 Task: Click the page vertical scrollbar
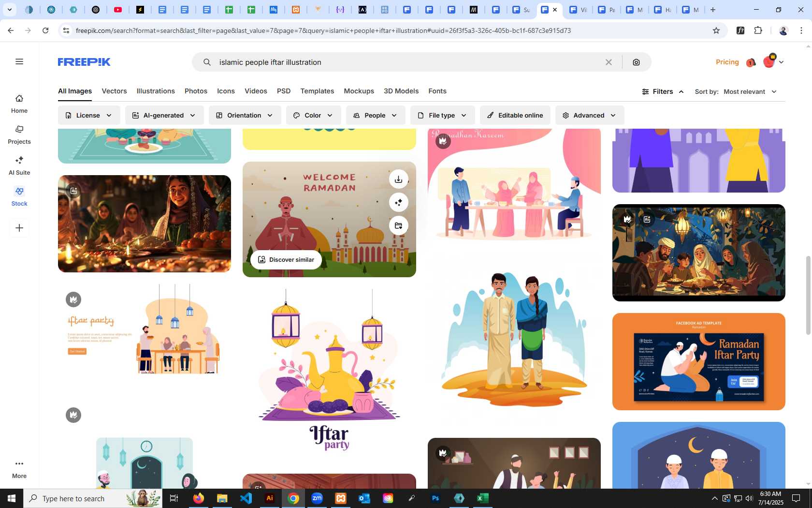pyautogui.click(x=808, y=295)
